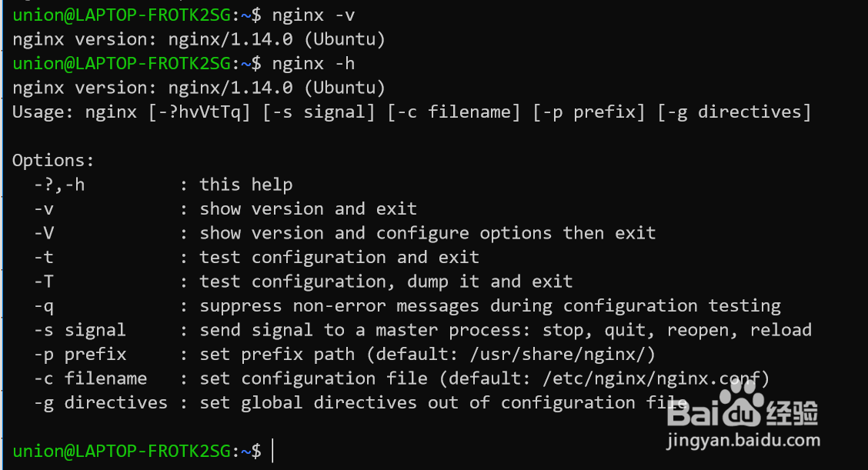Select the first 'nginx version: nginx/1.14.0' line

coord(199,39)
